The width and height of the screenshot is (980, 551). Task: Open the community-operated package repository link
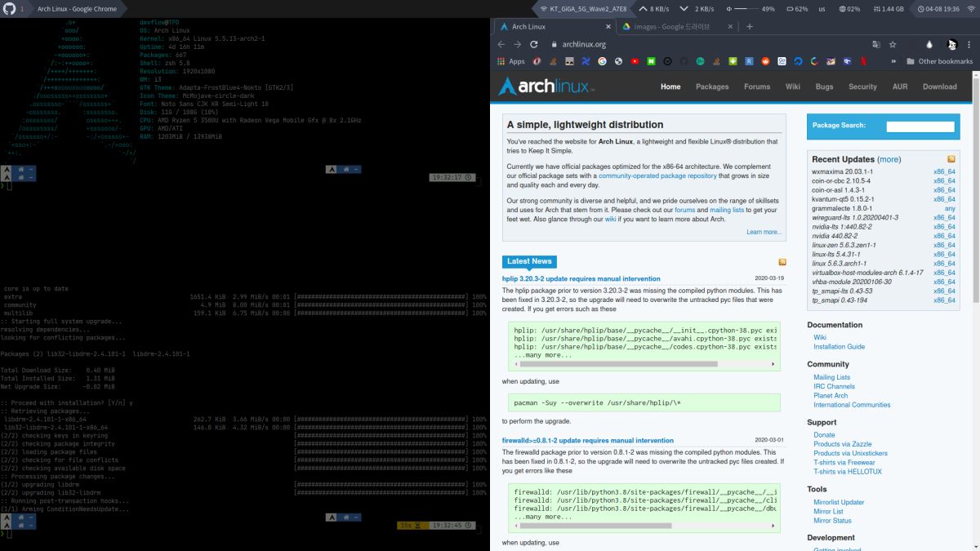[657, 176]
